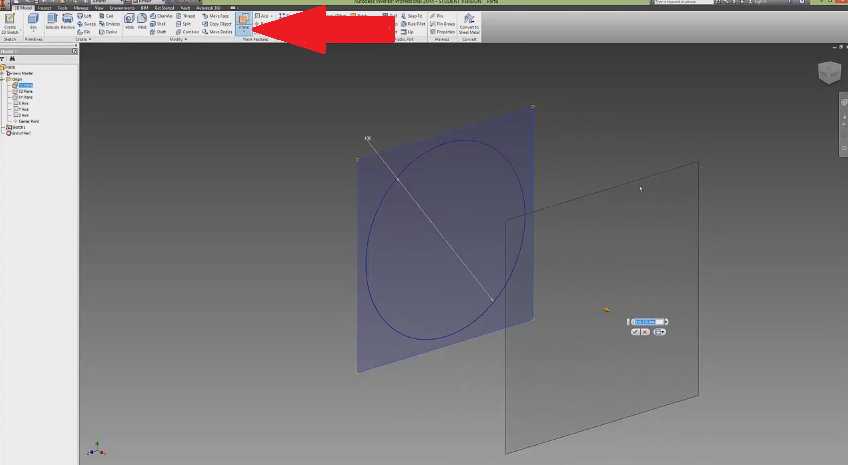Screen dimensions: 848x465
Task: Switch to the Tools ribbon tab
Action: 63,8
